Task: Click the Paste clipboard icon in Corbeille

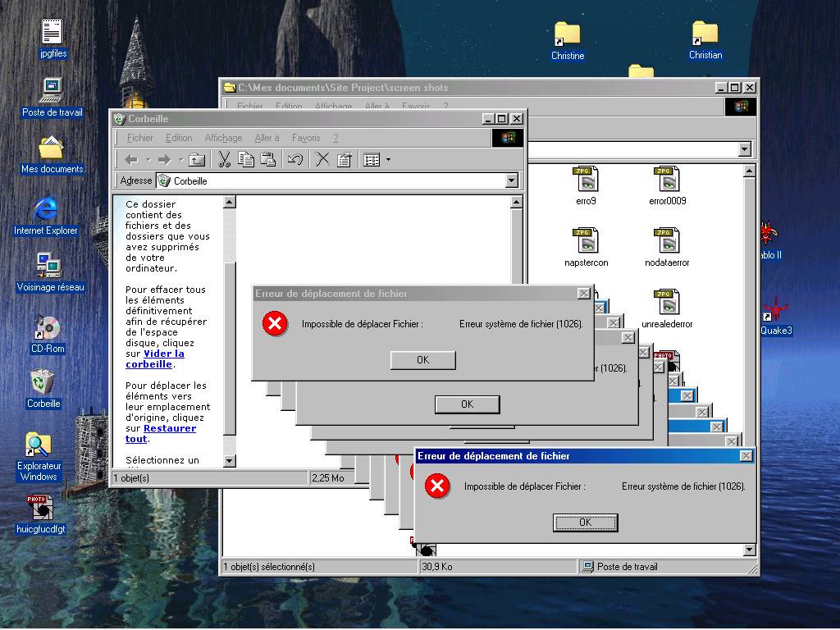Action: (x=267, y=160)
